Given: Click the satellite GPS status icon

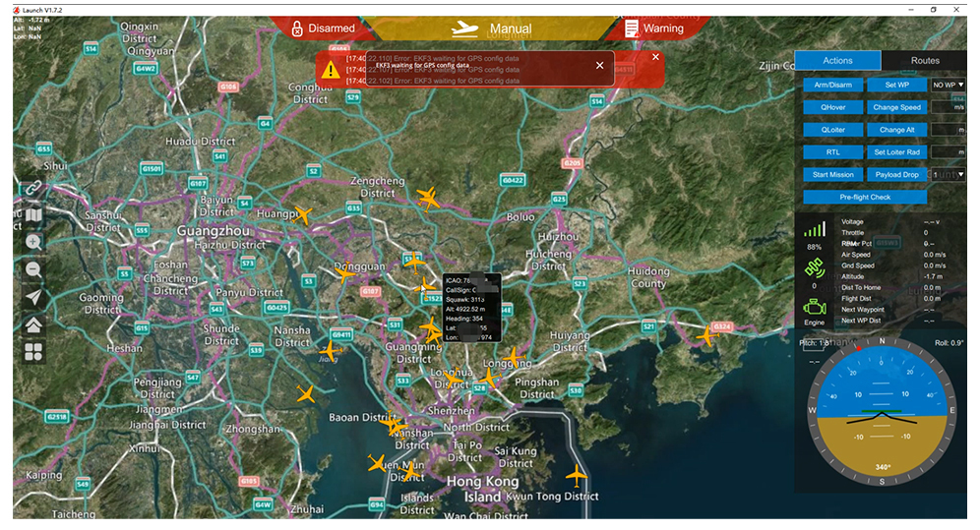Looking at the screenshot, I should (814, 268).
